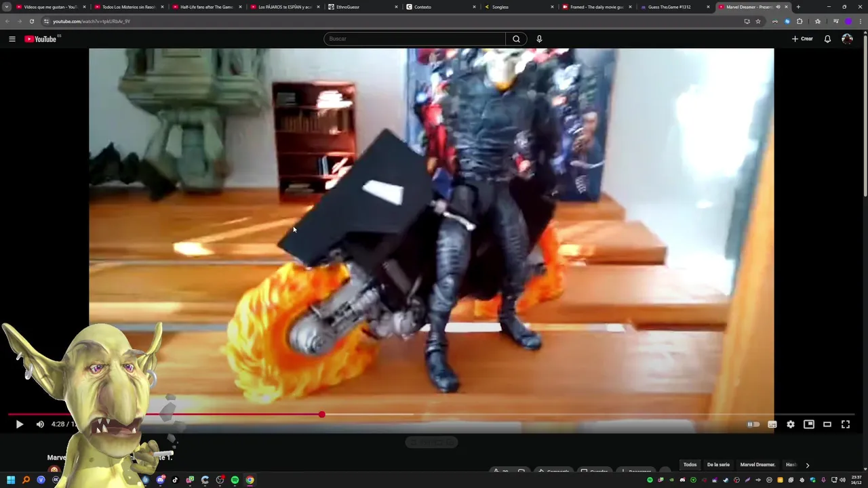
Task: Toggle theater mode view
Action: click(x=827, y=424)
